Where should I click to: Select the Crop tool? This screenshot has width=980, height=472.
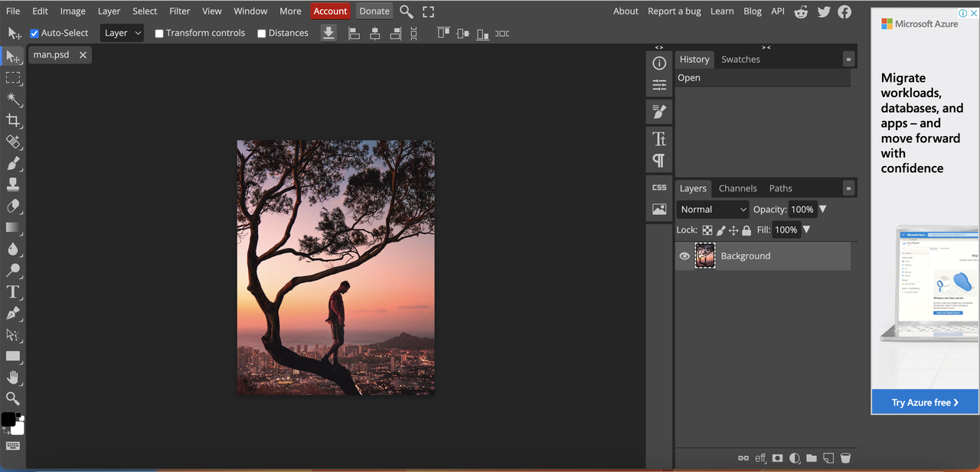13,121
